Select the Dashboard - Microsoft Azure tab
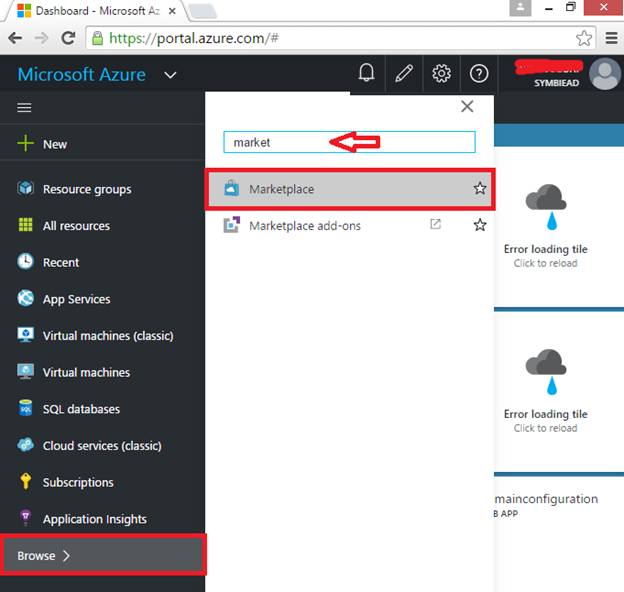Viewport: 624px width, 592px height. click(96, 11)
